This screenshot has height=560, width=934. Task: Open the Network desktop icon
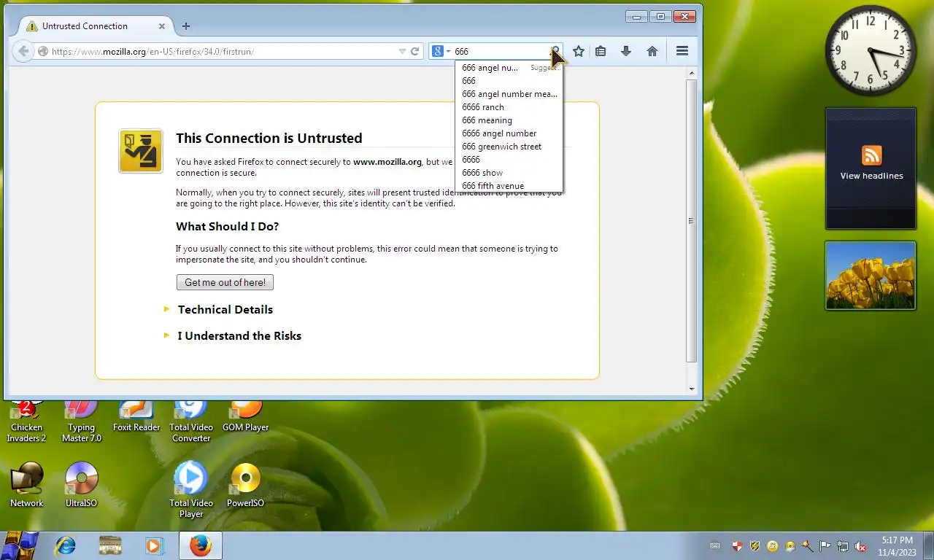(26, 484)
